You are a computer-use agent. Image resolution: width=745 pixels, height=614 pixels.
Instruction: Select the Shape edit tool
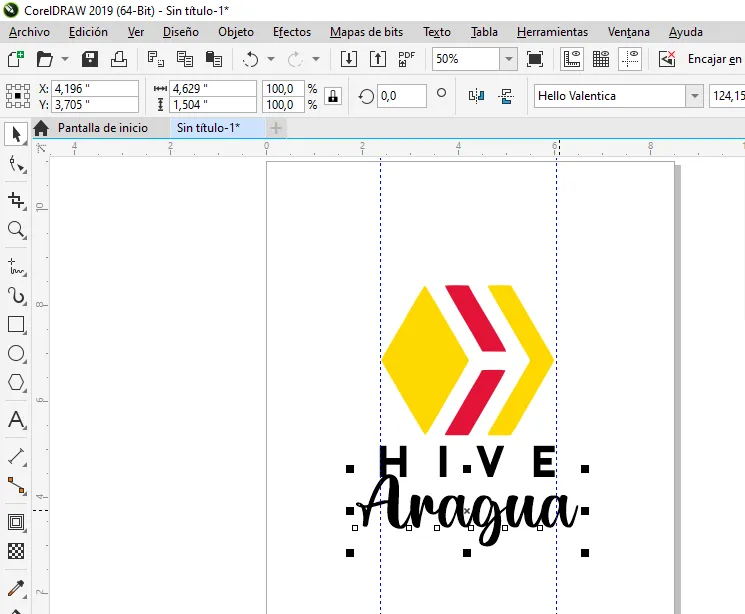pos(17,165)
